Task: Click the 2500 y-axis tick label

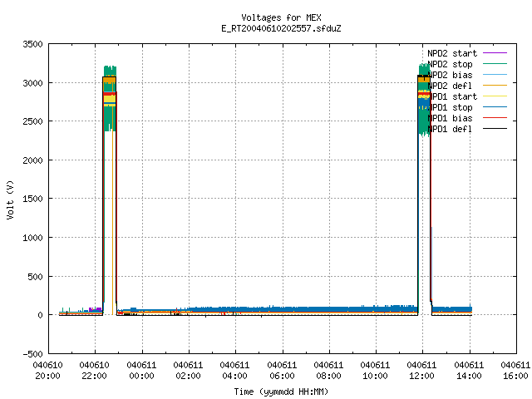Action: pos(33,121)
